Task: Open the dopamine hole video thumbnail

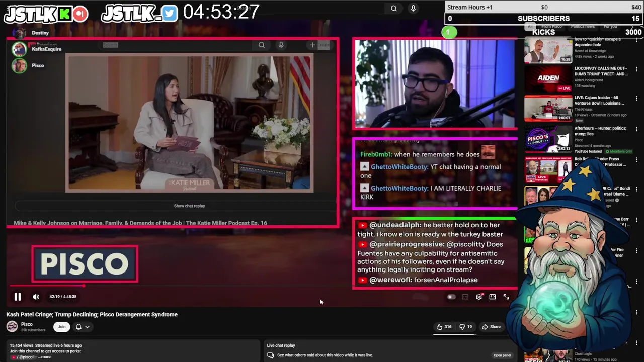Action: (548, 50)
